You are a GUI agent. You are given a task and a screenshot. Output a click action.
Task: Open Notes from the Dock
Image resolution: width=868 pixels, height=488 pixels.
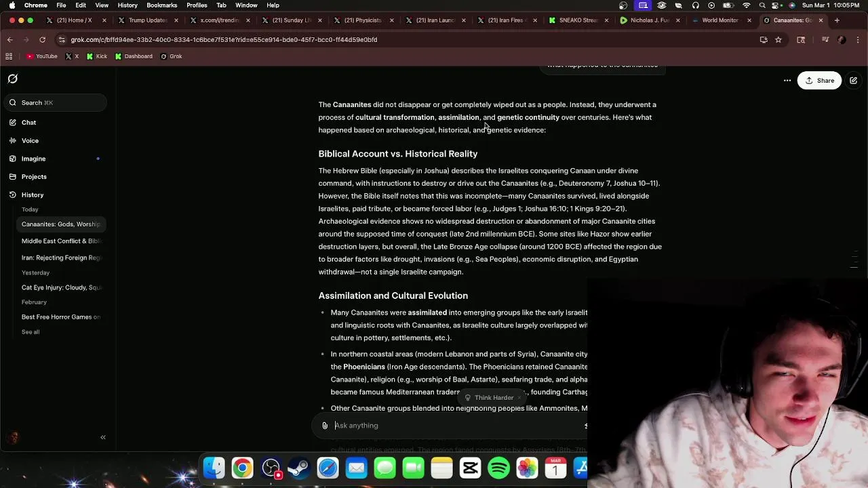[x=441, y=468]
